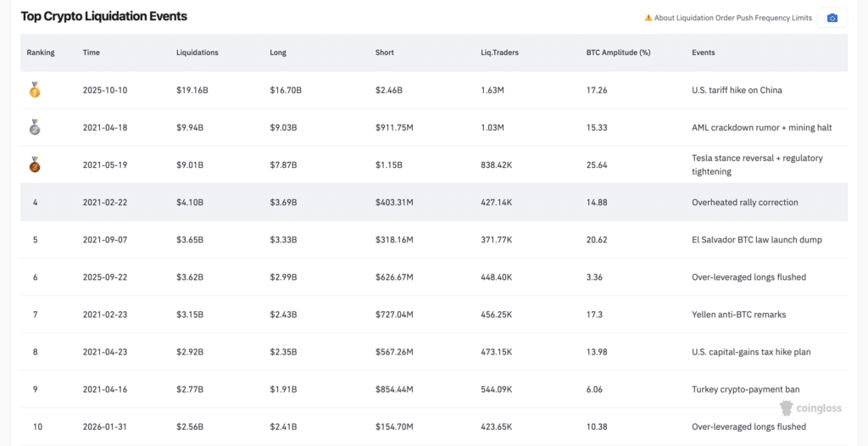The height and width of the screenshot is (446, 868).
Task: Click the rank 4 number cell
Action: [x=35, y=202]
